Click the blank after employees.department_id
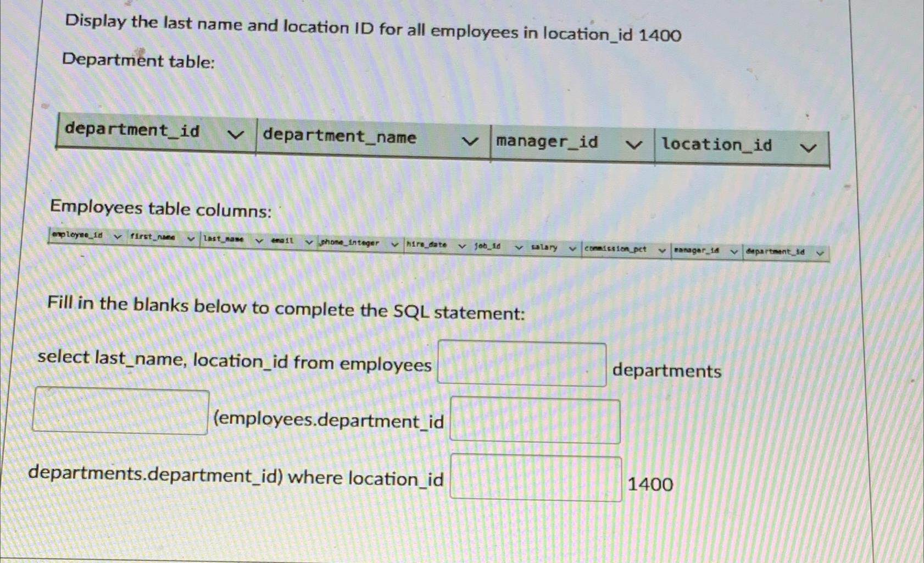Screen dimensions: 924x563 pyautogui.click(x=535, y=421)
